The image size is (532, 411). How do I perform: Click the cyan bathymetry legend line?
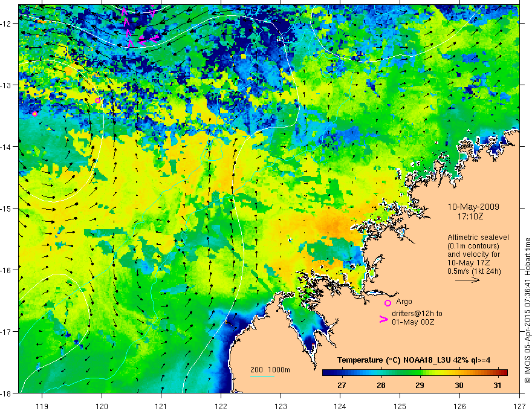(262, 376)
